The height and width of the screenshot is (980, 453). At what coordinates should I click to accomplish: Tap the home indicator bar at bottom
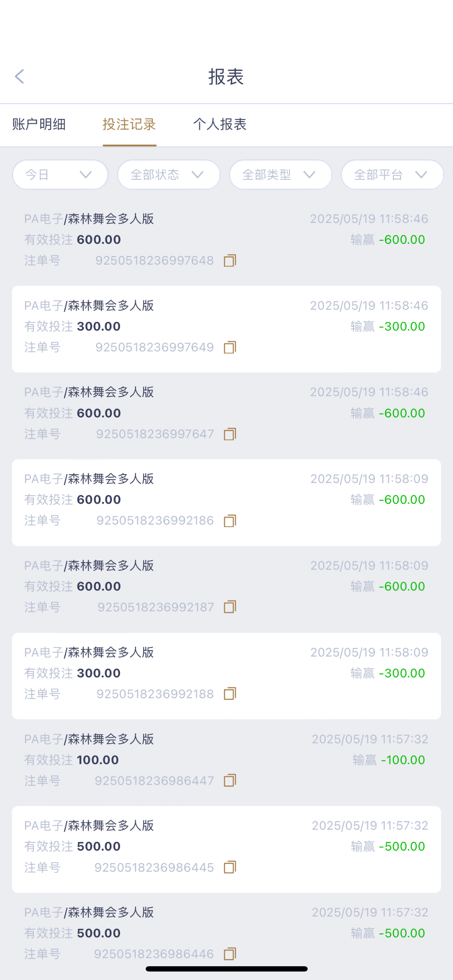click(x=226, y=969)
